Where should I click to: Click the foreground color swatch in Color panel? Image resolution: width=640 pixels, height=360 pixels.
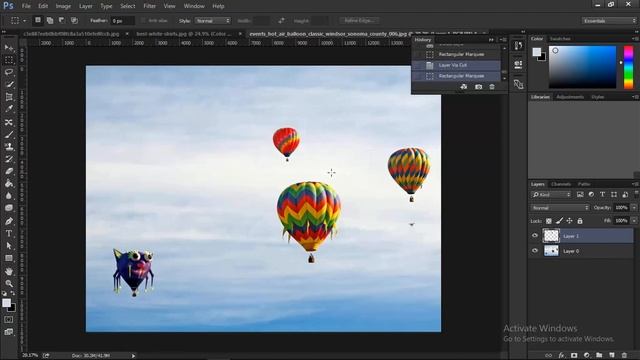point(537,52)
